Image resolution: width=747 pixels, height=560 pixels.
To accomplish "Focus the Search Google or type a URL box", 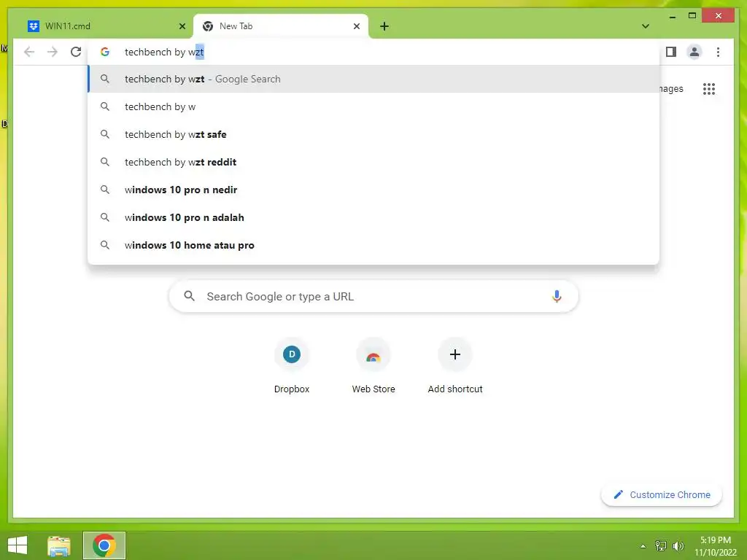I will pyautogui.click(x=373, y=296).
